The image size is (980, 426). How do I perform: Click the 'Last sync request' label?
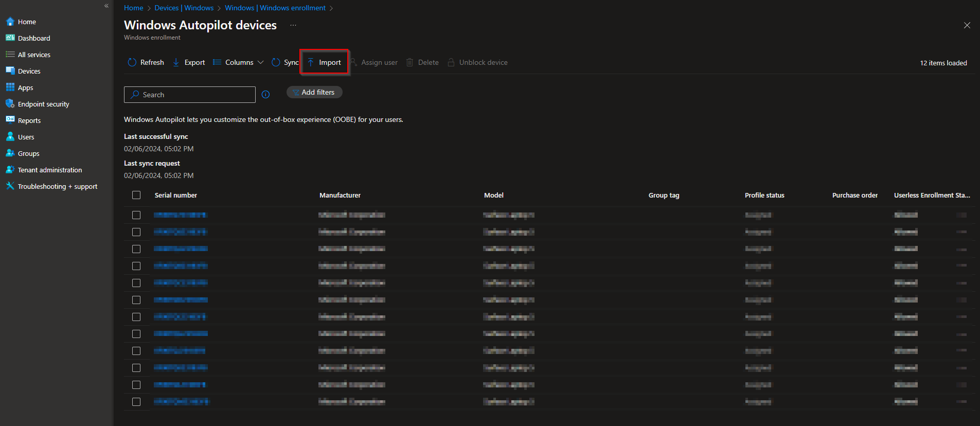[x=152, y=163]
